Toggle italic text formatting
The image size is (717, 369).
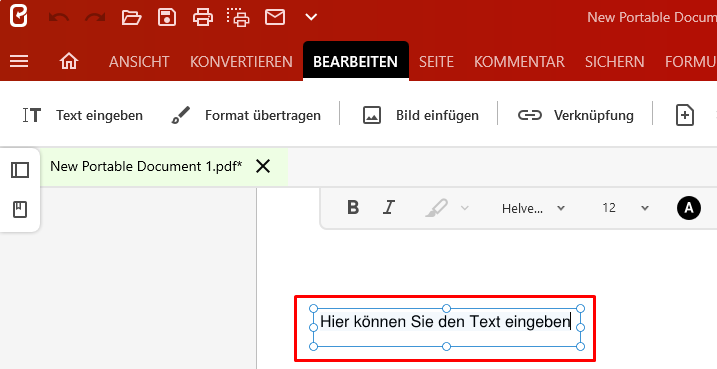pos(389,208)
